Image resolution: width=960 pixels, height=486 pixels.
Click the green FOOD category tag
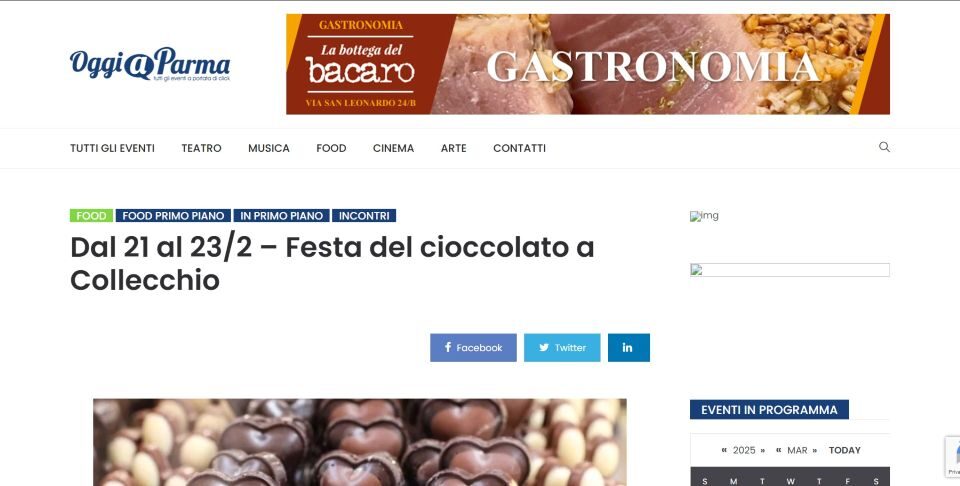pos(91,215)
